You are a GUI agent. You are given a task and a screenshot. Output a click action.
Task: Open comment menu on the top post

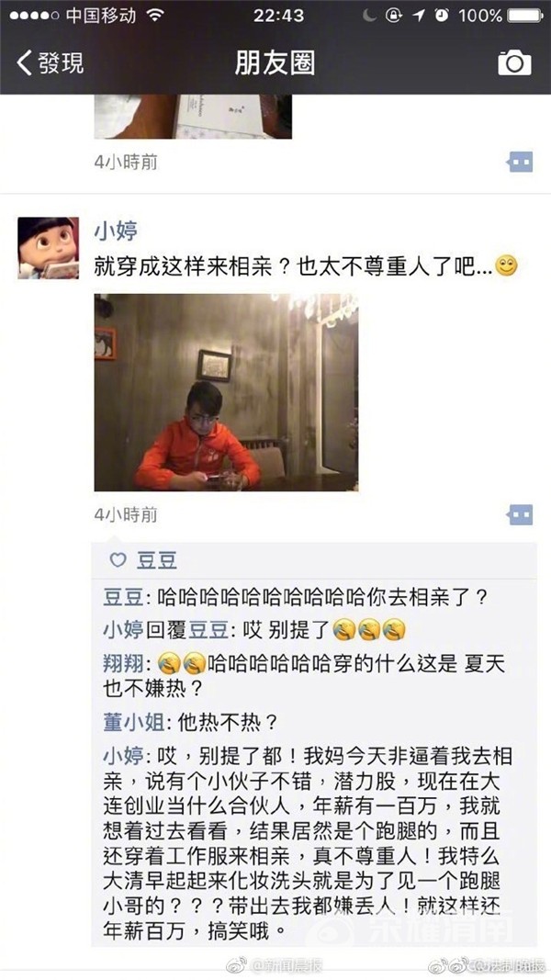pos(519,163)
